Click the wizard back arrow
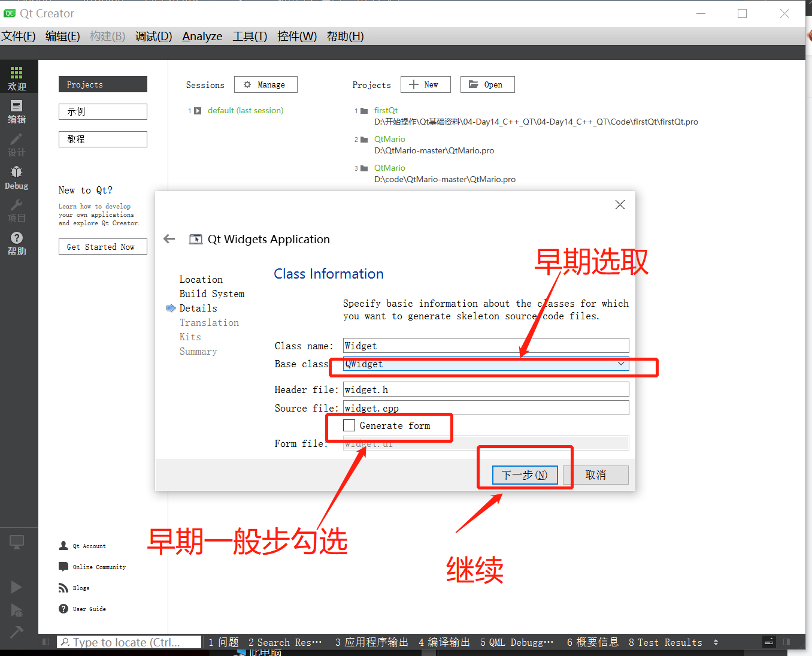The height and width of the screenshot is (656, 812). 169,239
